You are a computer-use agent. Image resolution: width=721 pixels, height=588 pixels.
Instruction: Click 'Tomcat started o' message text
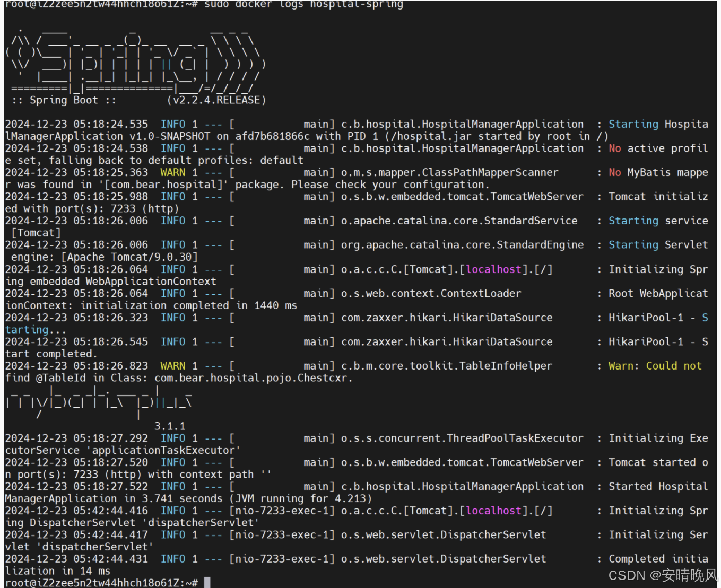[658, 462]
